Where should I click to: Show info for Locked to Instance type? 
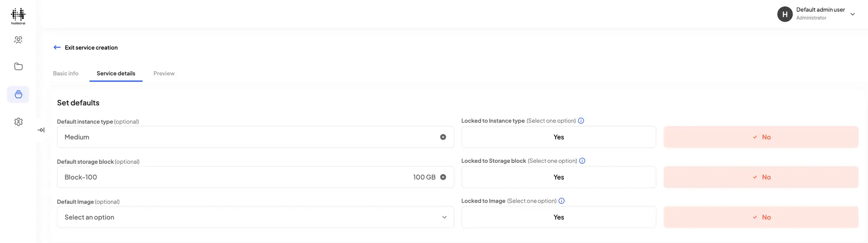pyautogui.click(x=581, y=121)
